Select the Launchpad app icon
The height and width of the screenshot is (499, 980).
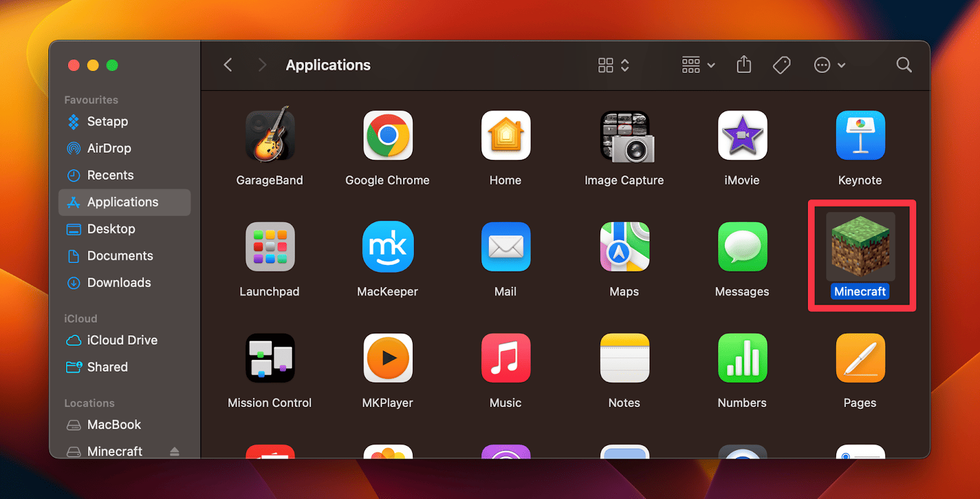[270, 246]
